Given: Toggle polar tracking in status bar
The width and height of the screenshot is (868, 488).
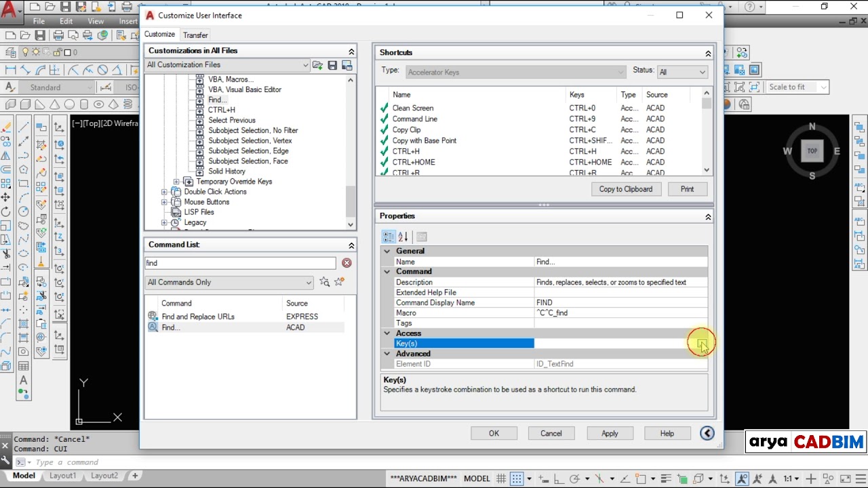Looking at the screenshot, I should pos(575,478).
